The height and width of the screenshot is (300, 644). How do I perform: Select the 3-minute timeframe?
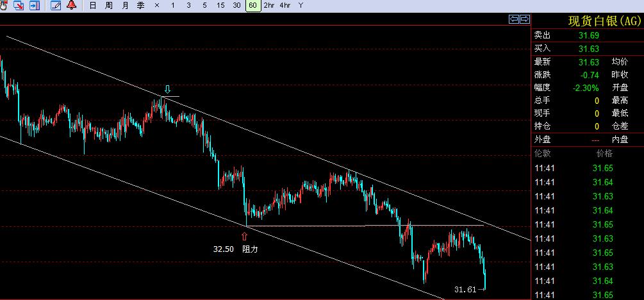point(188,5)
